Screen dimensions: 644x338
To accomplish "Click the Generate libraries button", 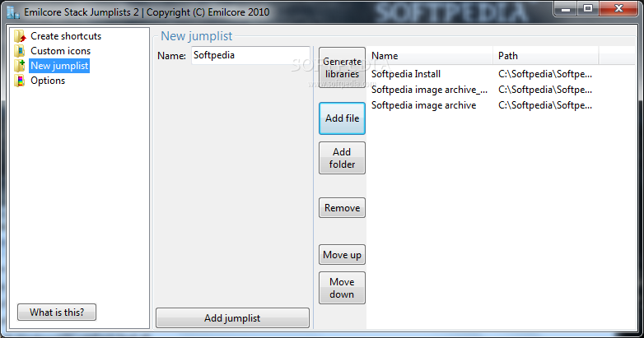I will tap(342, 67).
